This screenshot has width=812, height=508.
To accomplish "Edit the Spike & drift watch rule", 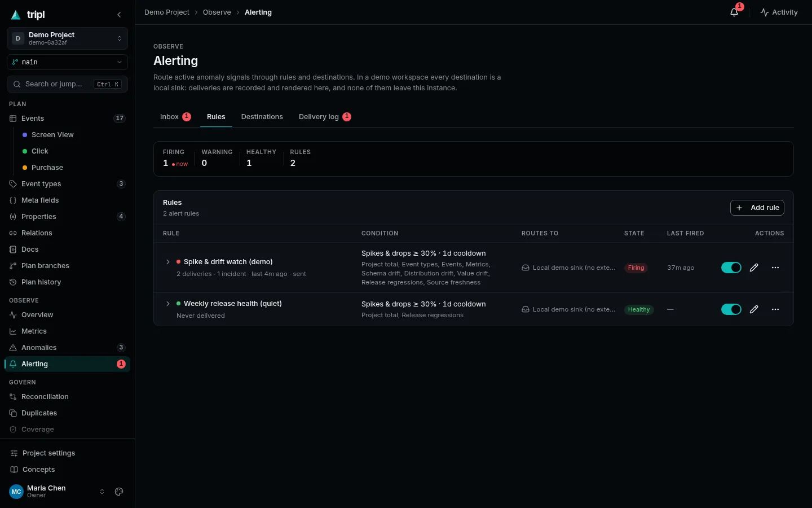I will (754, 268).
